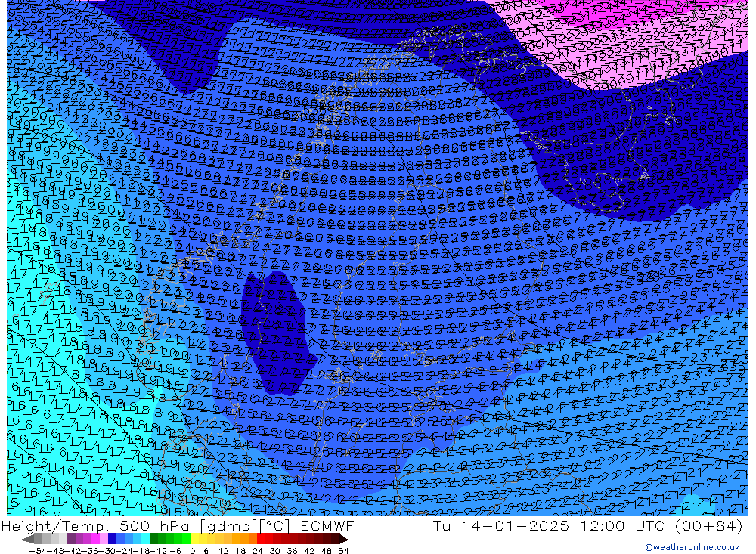Click the '24' legend scale value
The image size is (756, 554).
point(258,551)
